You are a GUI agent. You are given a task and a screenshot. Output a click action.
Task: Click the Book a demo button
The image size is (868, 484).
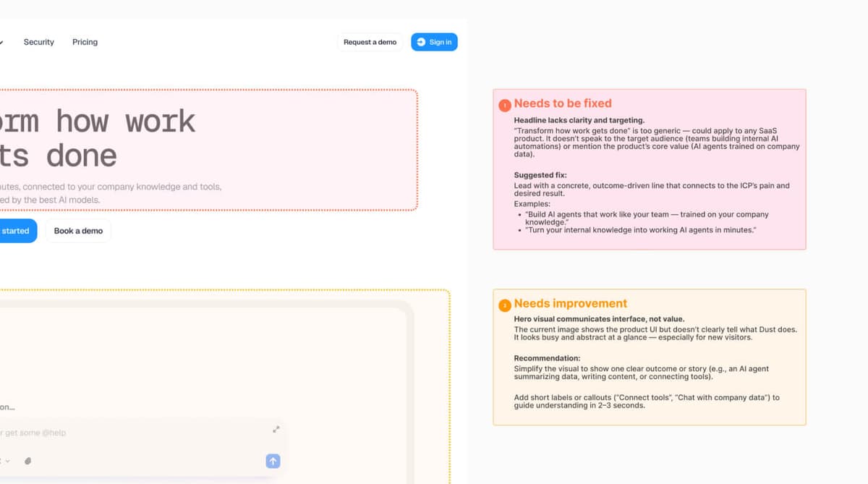point(78,231)
